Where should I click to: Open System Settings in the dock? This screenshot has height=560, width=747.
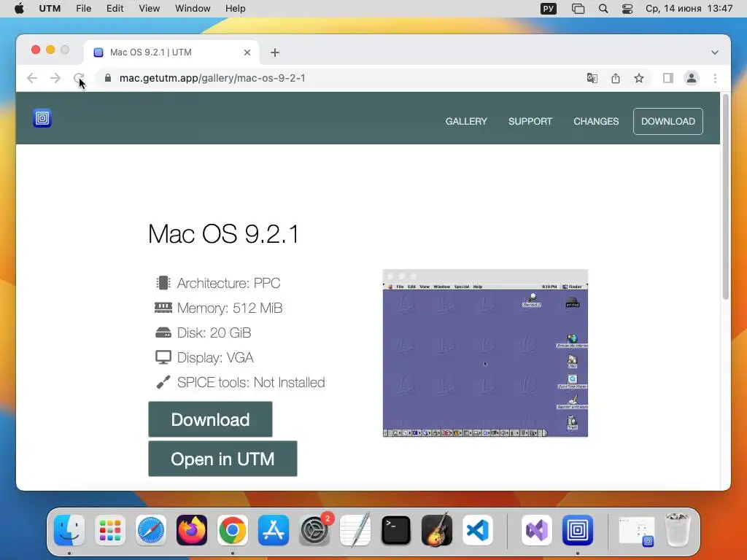(314, 530)
